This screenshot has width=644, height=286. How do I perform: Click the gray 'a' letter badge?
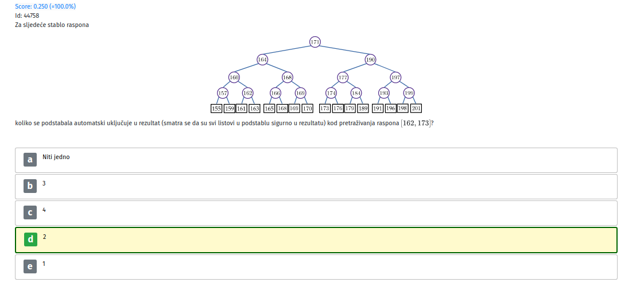coord(30,160)
